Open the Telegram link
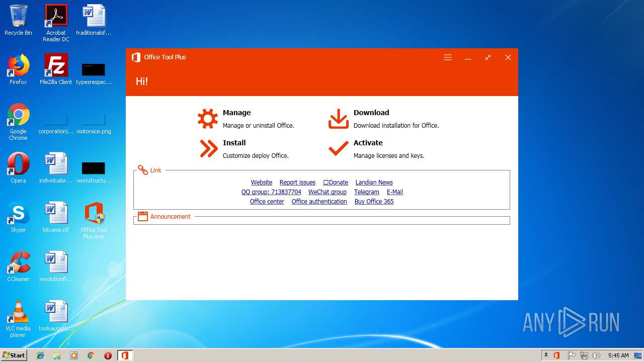The width and height of the screenshot is (644, 362). point(366,192)
